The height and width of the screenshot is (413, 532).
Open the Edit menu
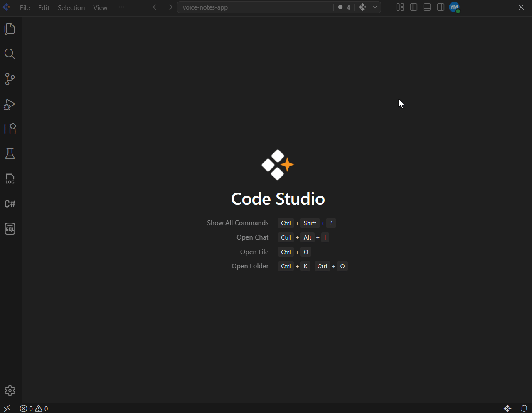click(x=44, y=7)
